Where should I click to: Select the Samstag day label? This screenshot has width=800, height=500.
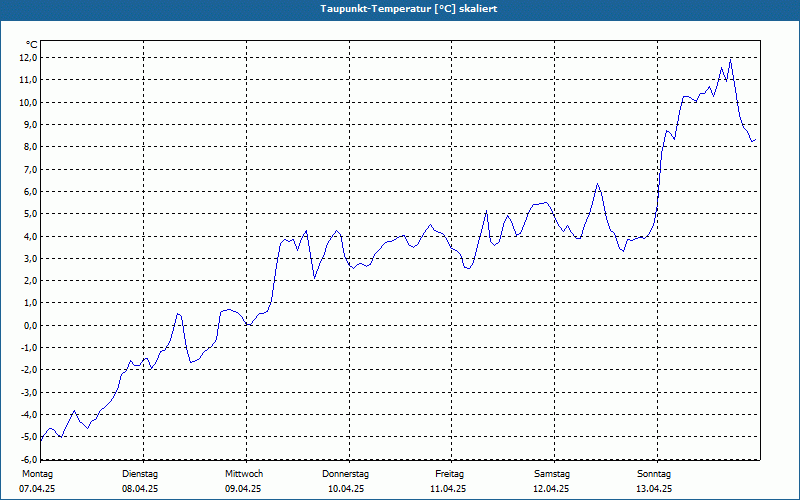[552, 474]
